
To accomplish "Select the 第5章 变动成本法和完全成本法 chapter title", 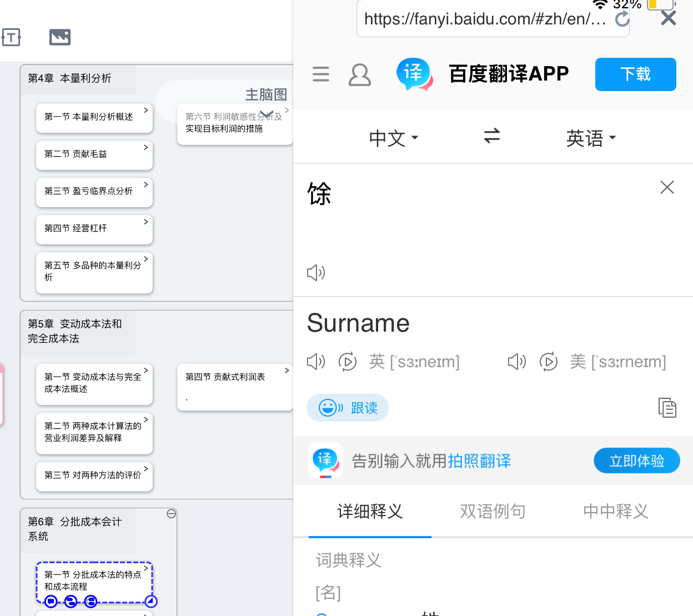I will [75, 331].
